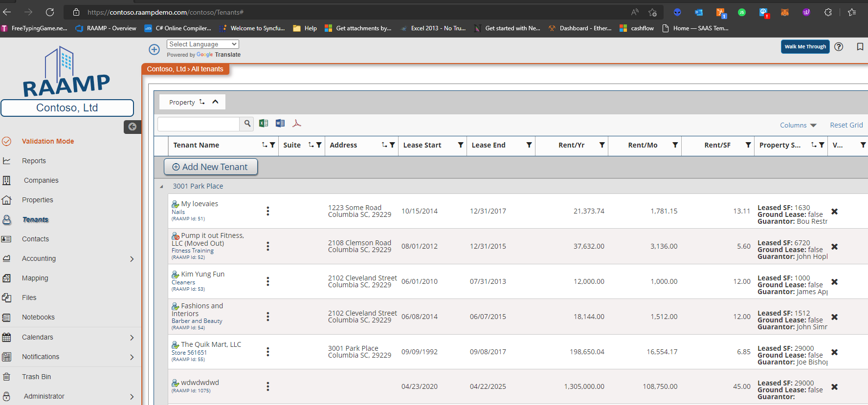Open the menu for The Quik Mart, LLC
This screenshot has height=405, width=868.
(x=268, y=352)
